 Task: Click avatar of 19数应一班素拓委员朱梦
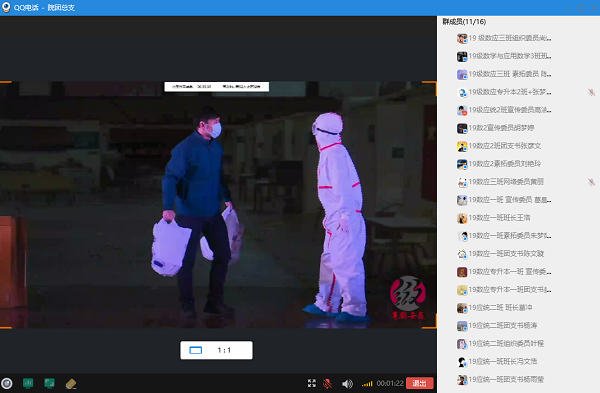tap(462, 236)
